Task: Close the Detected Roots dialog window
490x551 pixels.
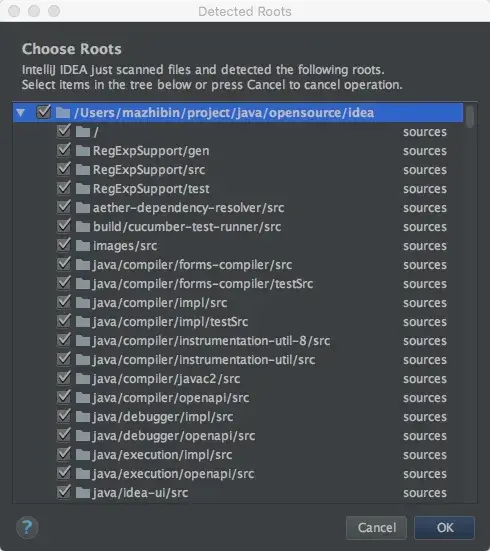Action: [x=14, y=11]
